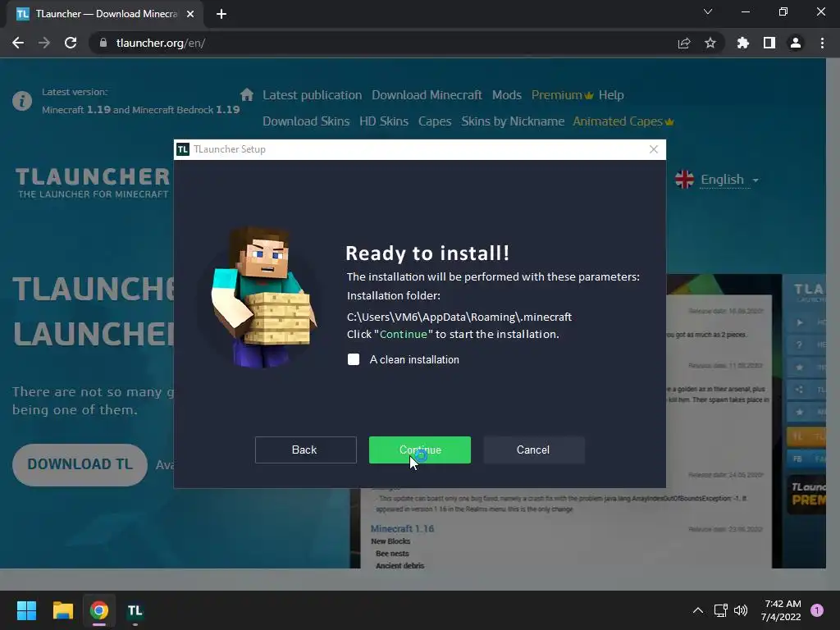
Task: Open File Explorer from taskbar
Action: [62, 610]
